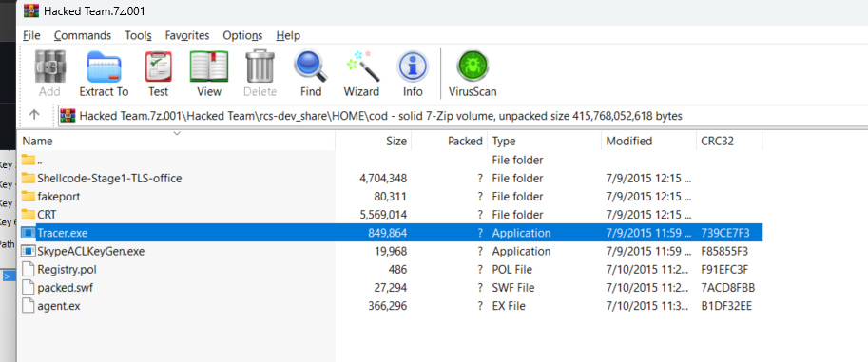This screenshot has width=868, height=362.
Task: Click CRC32 value F85855F3
Action: (724, 251)
